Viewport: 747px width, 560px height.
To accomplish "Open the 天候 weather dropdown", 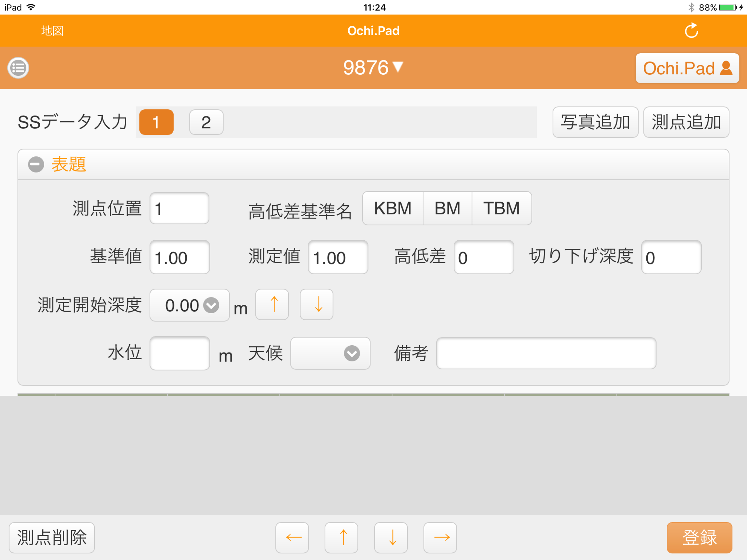I will coord(331,353).
